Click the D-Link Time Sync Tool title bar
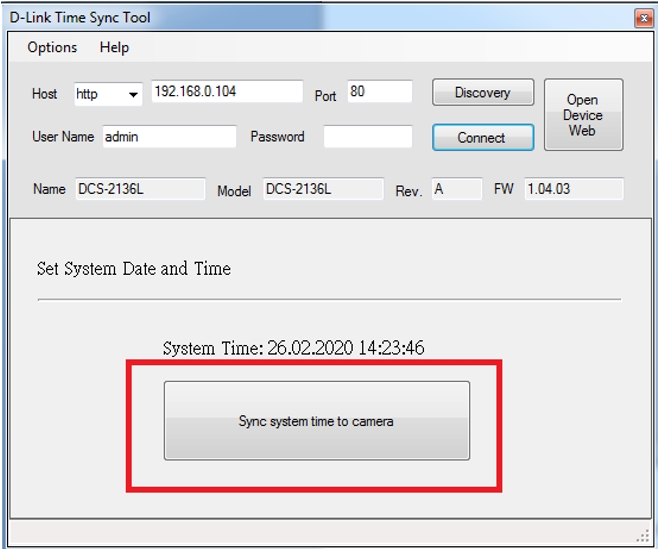 300,18
